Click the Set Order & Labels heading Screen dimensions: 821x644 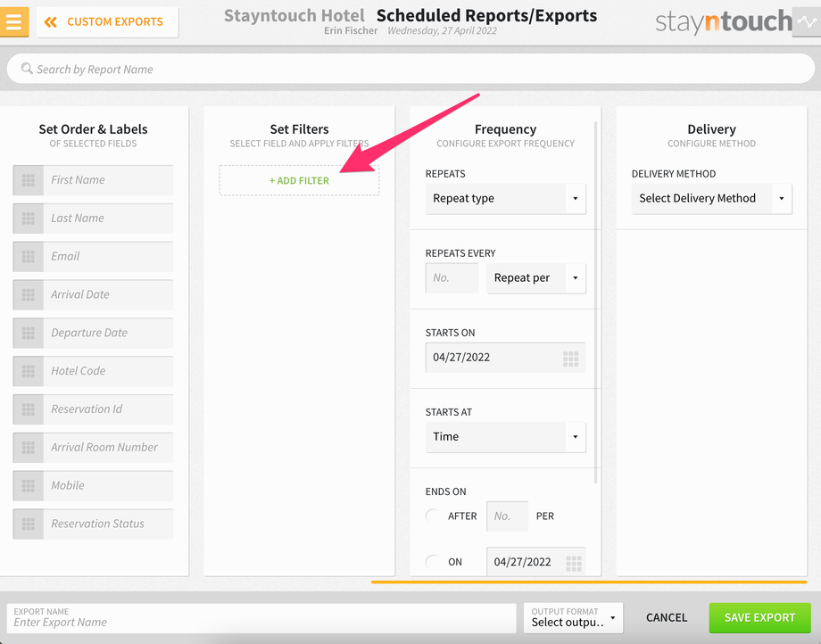coord(93,129)
